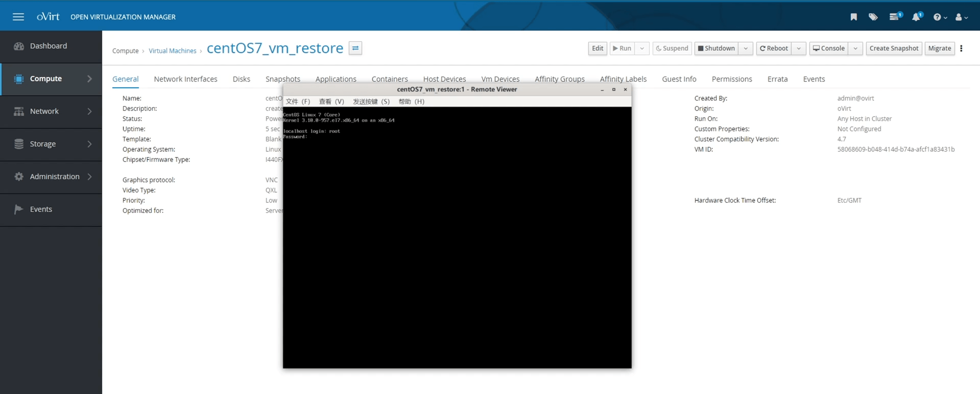Viewport: 980px width, 394px height.
Task: Open the Console options dropdown arrow
Action: pyautogui.click(x=855, y=48)
